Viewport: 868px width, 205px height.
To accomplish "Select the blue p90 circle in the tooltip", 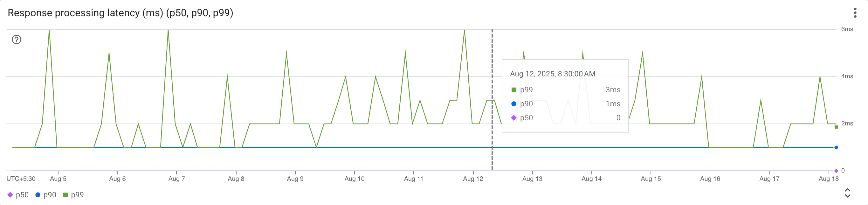I will coord(513,104).
